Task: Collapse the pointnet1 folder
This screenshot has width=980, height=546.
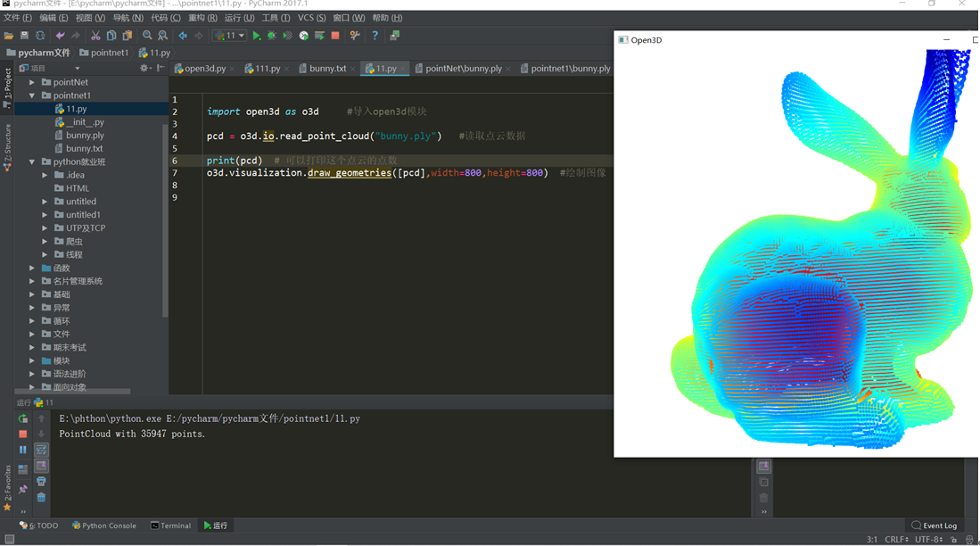Action: (32, 95)
